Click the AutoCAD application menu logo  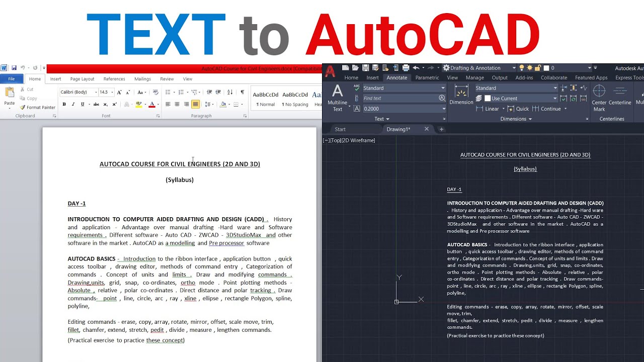click(330, 71)
